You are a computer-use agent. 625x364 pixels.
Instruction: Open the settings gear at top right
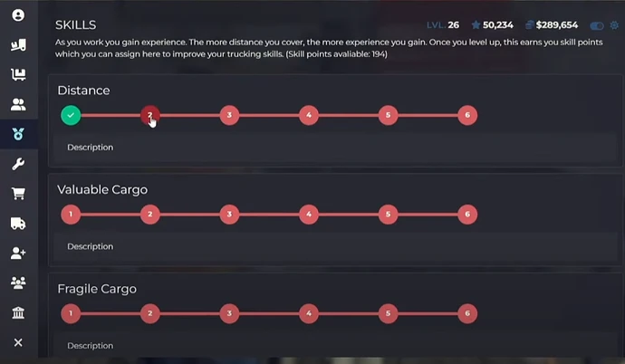(614, 25)
